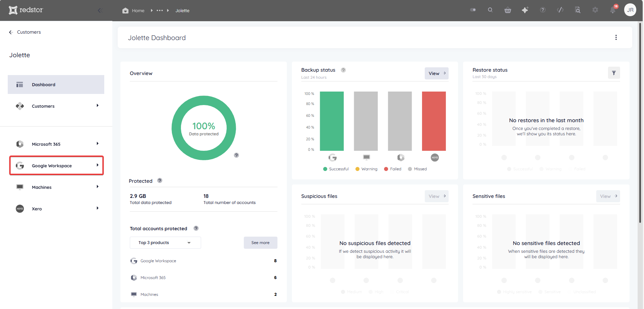Open the Top 3 products dropdown

(x=165, y=243)
